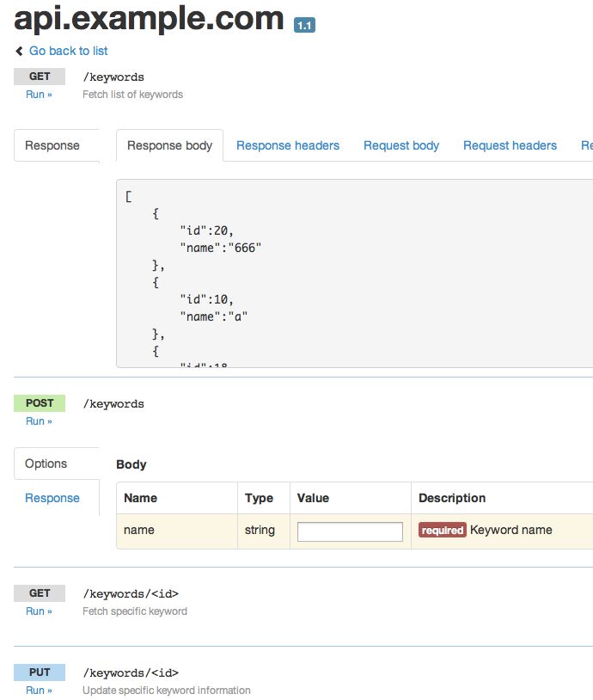
Task: Click the back arrow icon beside Go back
Action: click(19, 52)
